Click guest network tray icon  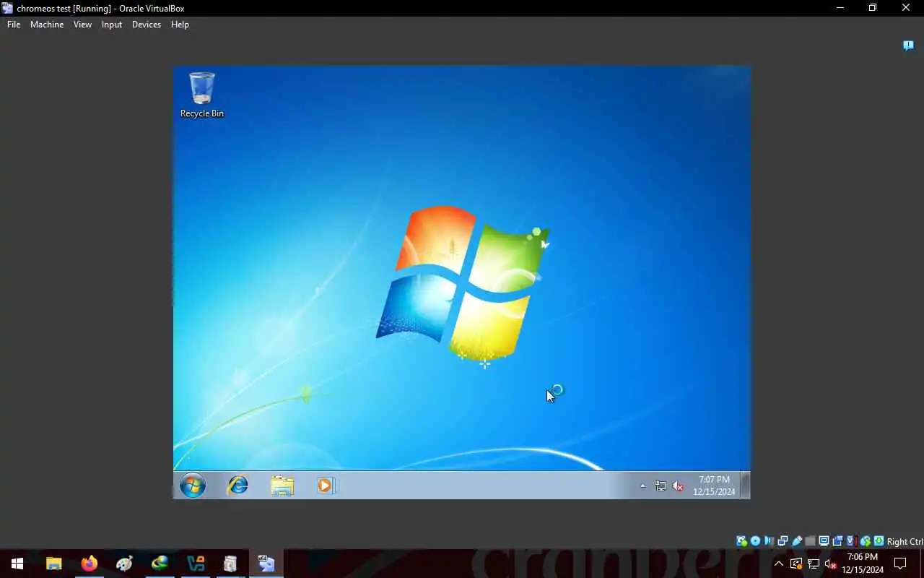tap(661, 486)
